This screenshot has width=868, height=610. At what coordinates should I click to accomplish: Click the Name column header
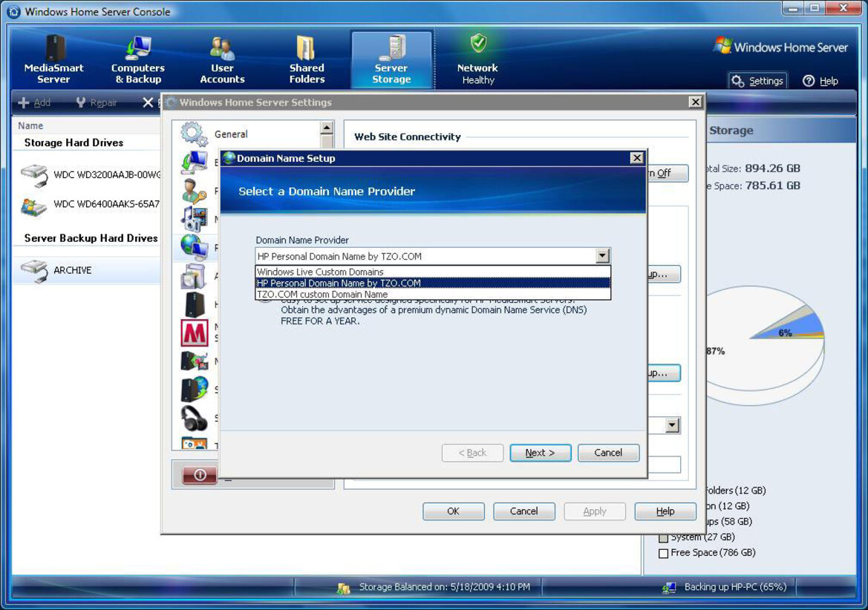(x=30, y=125)
